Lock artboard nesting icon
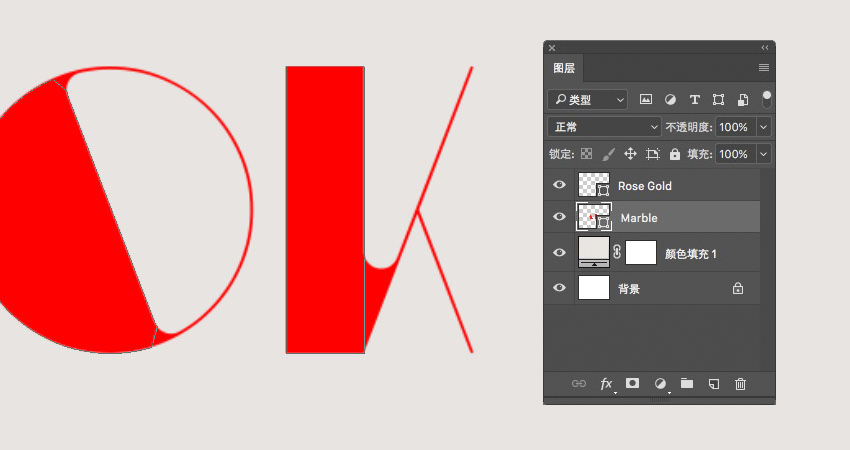850x450 pixels. [x=653, y=154]
